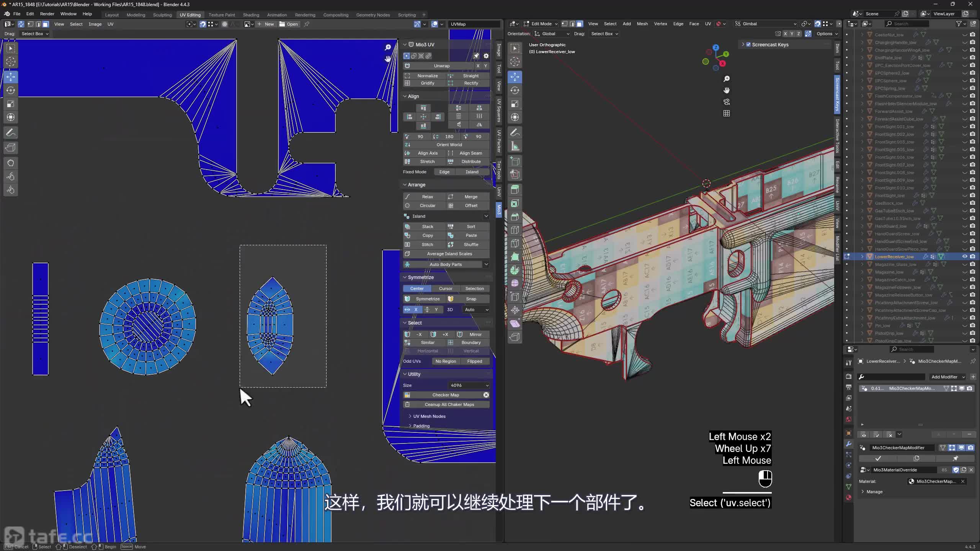Select the Annotate tool in UV editor toolbar

11,133
